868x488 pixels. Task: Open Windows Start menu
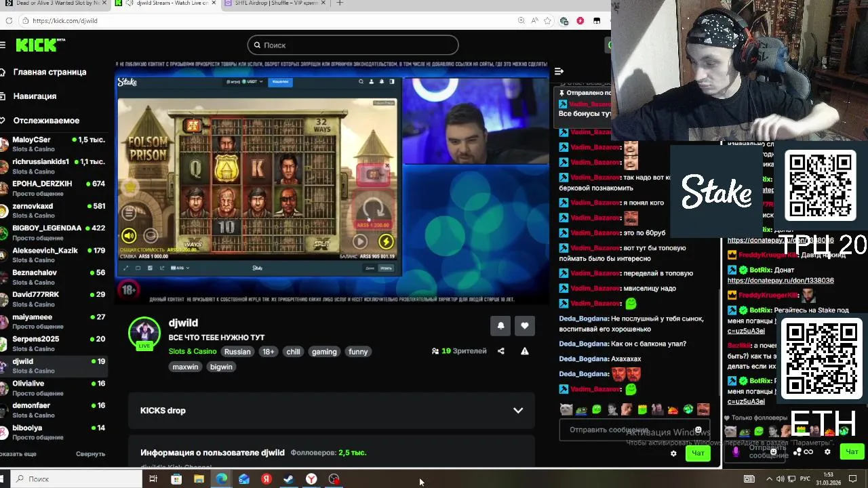[x=3, y=479]
